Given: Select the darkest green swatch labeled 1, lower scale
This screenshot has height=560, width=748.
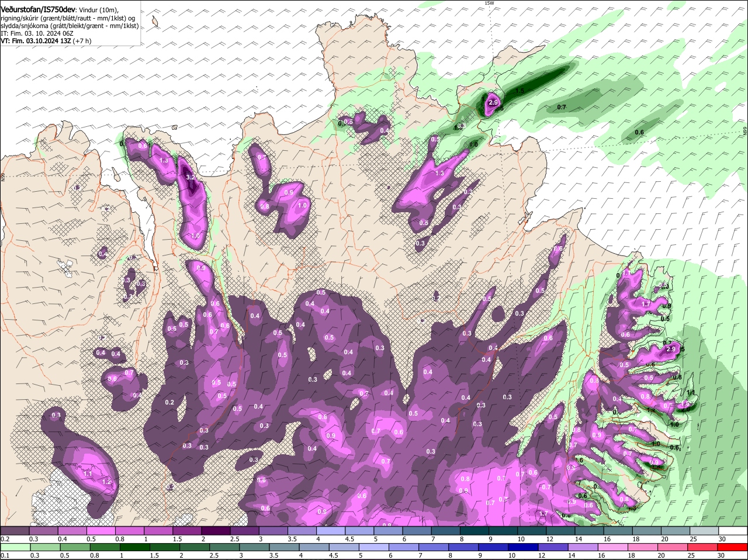Looking at the screenshot, I should point(136,547).
